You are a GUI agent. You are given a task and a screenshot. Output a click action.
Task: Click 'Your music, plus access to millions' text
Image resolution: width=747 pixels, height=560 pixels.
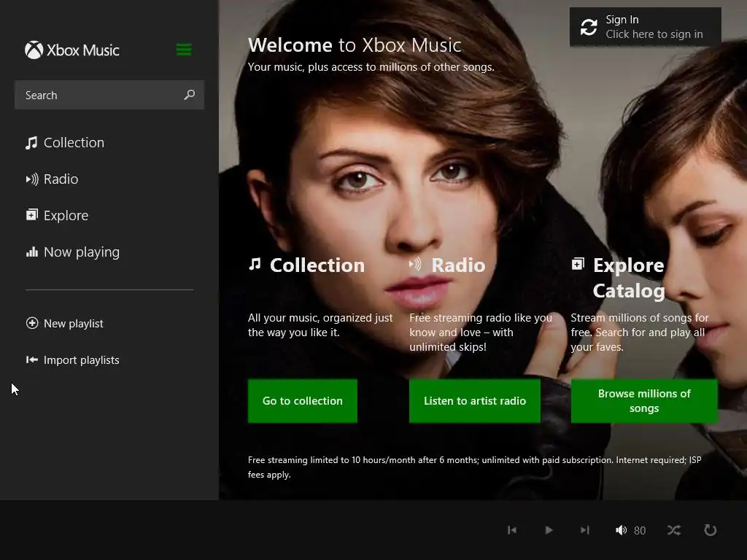(x=371, y=67)
